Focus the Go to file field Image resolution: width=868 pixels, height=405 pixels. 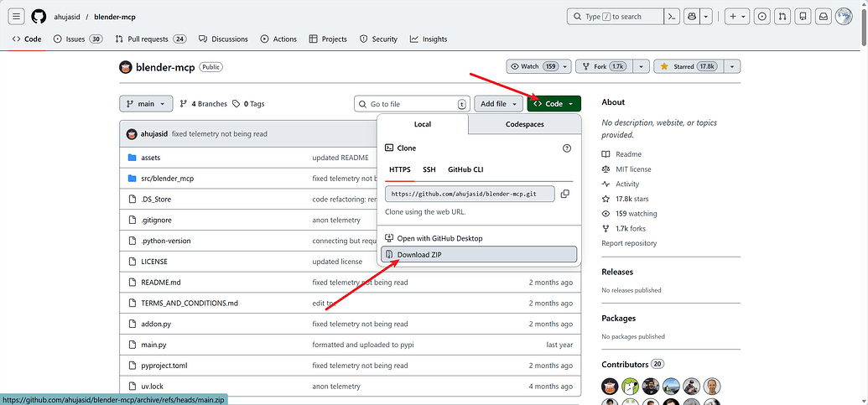412,104
